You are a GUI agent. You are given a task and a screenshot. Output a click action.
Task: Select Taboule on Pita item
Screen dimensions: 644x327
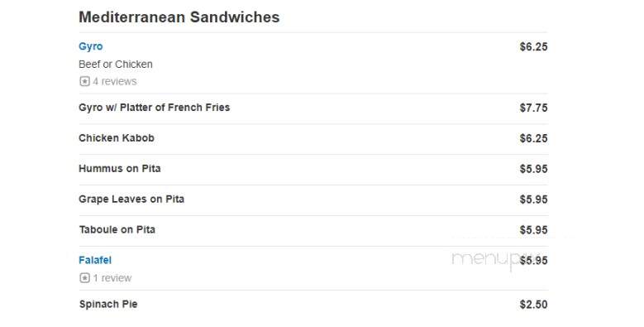[117, 229]
